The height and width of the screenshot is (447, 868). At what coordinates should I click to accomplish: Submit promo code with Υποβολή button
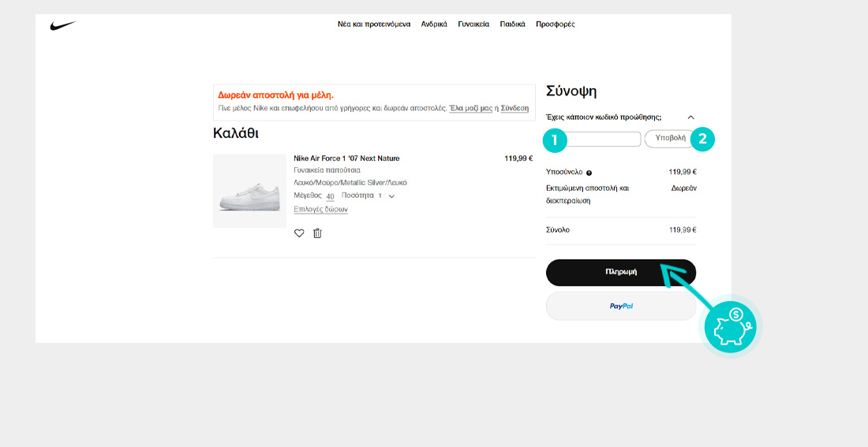(x=669, y=139)
